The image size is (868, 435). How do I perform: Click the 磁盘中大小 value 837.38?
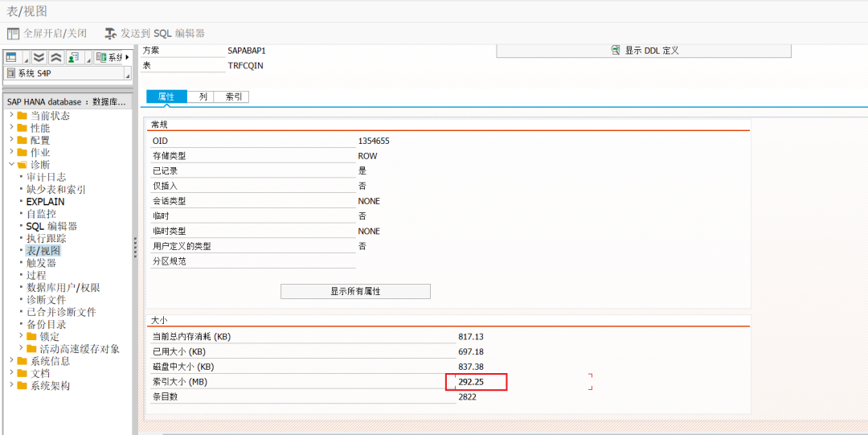point(471,367)
